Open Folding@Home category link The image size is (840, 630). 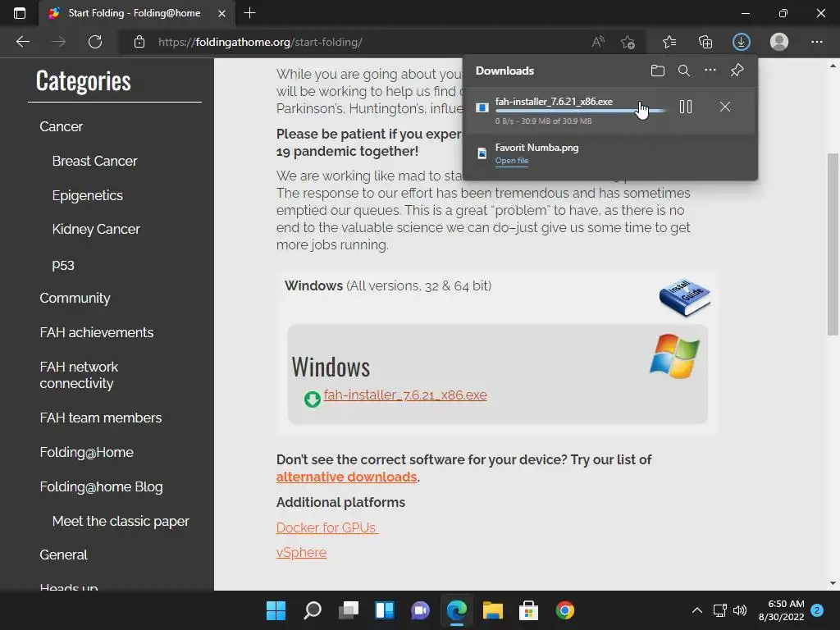[x=86, y=452]
